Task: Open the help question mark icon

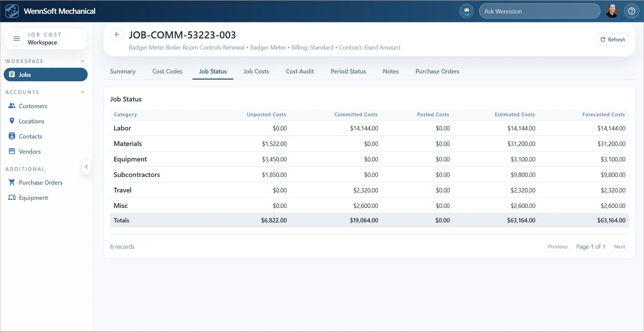Action: tap(632, 11)
